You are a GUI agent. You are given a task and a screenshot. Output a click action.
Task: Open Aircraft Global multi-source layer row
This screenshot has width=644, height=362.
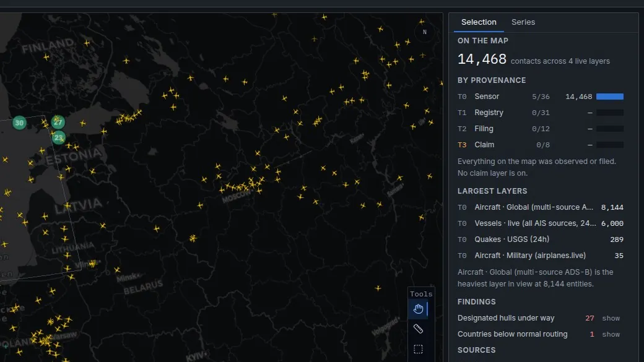541,207
